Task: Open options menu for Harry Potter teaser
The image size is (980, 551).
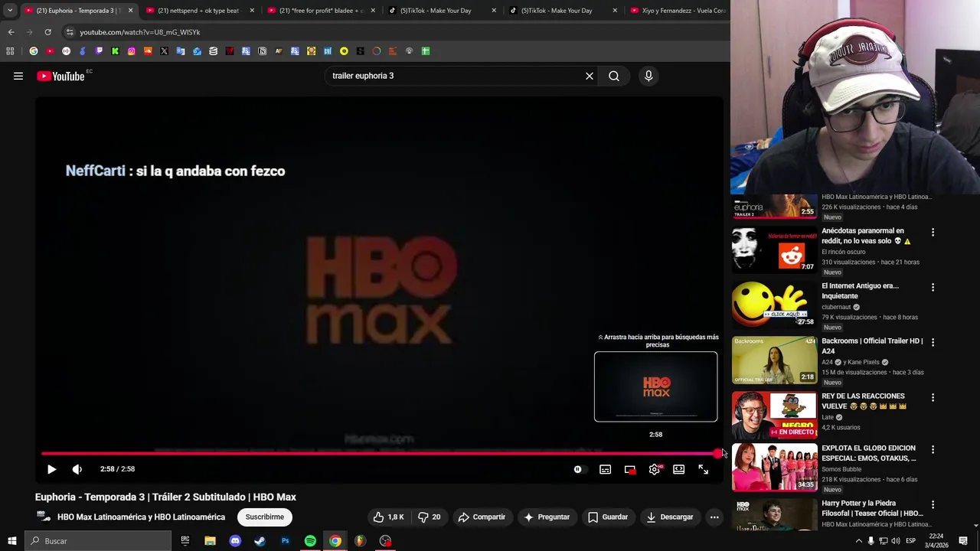Action: point(933,504)
